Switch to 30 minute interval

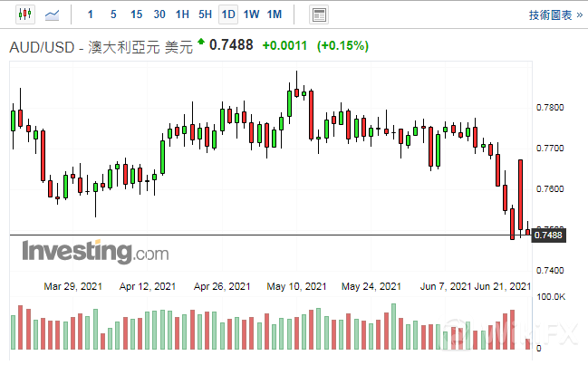click(159, 14)
